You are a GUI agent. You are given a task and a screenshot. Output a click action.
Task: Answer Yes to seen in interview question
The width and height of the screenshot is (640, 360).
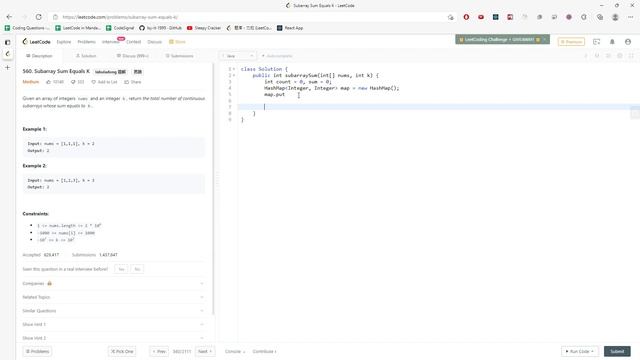click(x=121, y=269)
